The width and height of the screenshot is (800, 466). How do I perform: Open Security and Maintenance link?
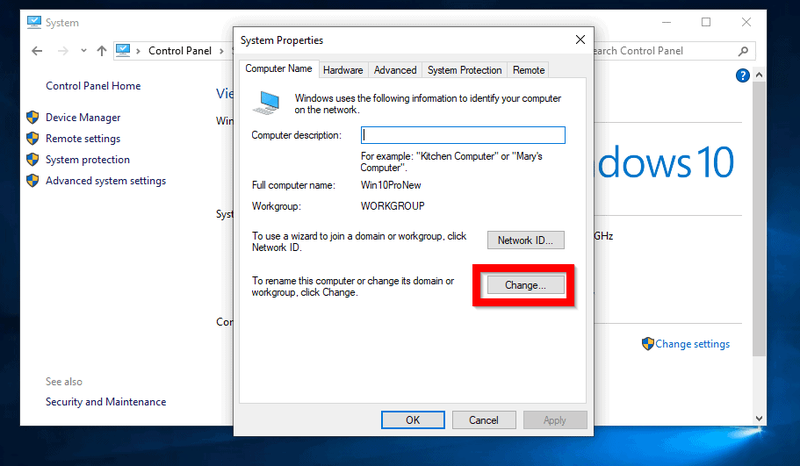[106, 402]
